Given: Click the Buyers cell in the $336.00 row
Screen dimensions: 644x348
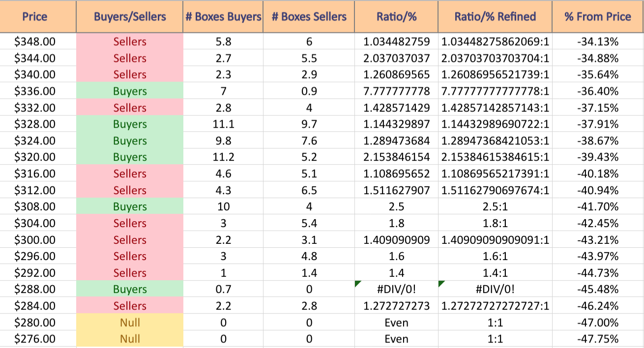Looking at the screenshot, I should (130, 91).
